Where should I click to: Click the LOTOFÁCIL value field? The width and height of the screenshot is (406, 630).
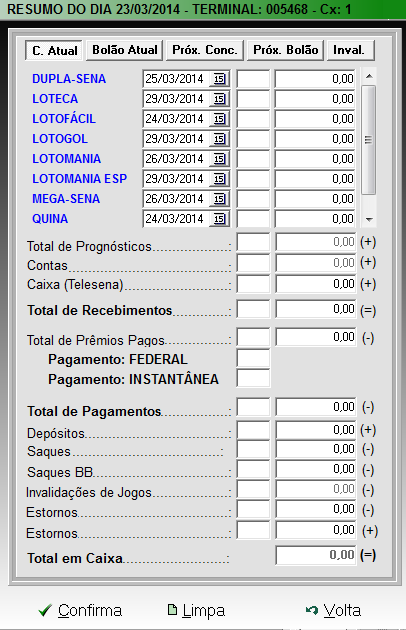pyautogui.click(x=315, y=119)
